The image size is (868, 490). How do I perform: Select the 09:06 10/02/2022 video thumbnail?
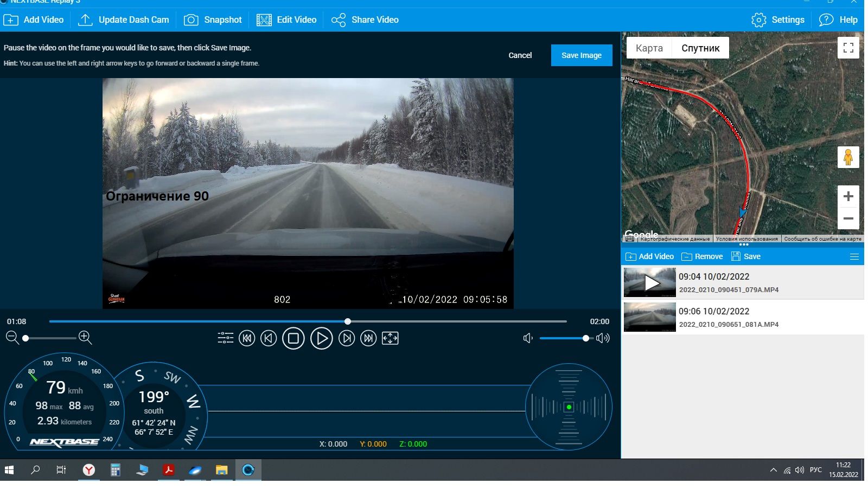[x=649, y=317]
